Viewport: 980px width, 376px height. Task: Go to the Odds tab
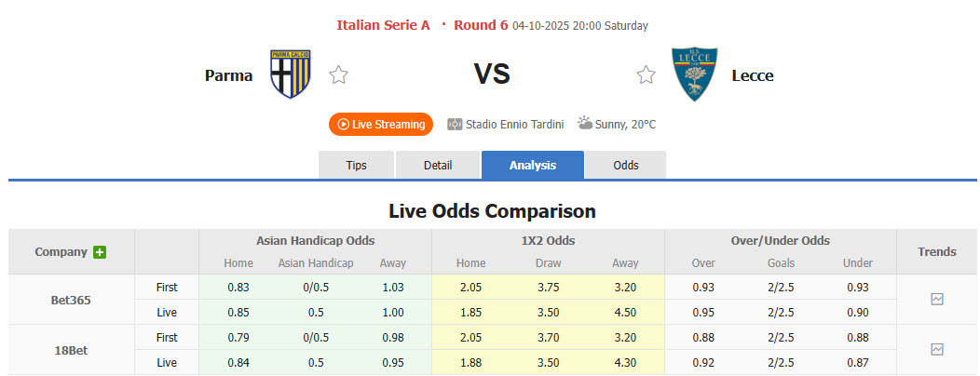626,165
